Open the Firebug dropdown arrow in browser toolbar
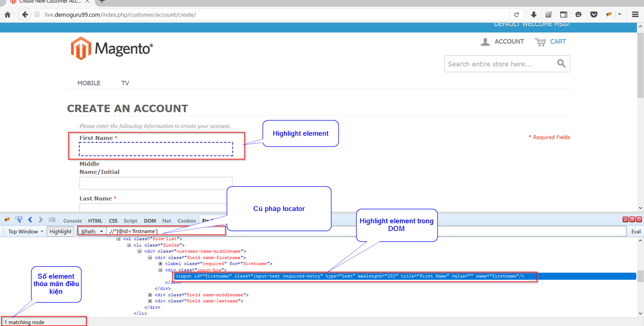Screen dimensions: 644x326 619,15
